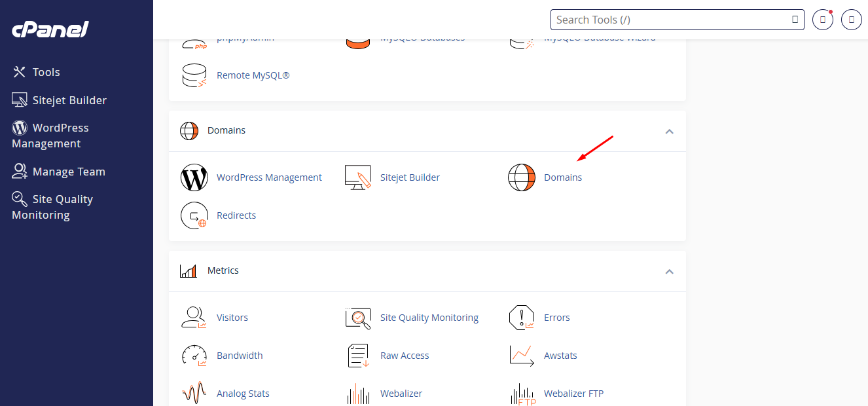
Task: Open Manage Team from the sidebar
Action: (x=69, y=172)
